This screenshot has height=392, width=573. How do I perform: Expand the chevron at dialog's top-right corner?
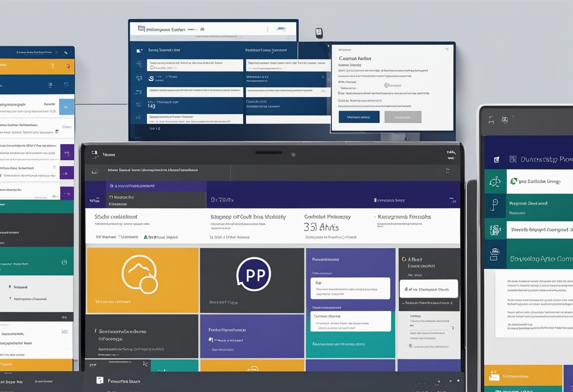pyautogui.click(x=446, y=49)
